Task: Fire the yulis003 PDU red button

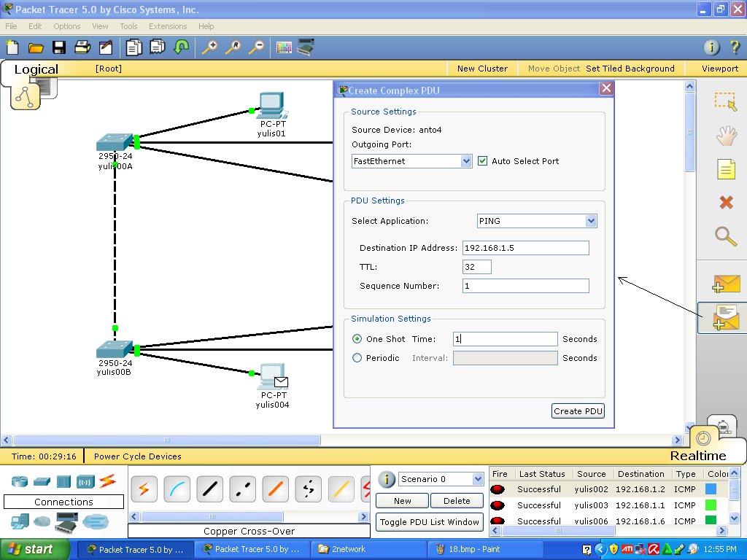Action: (x=498, y=505)
